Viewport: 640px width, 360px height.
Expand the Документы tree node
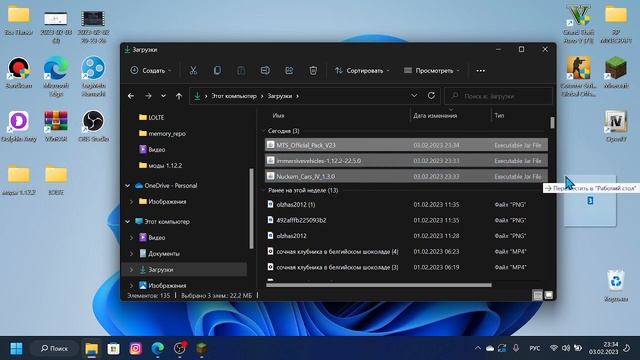click(x=131, y=253)
